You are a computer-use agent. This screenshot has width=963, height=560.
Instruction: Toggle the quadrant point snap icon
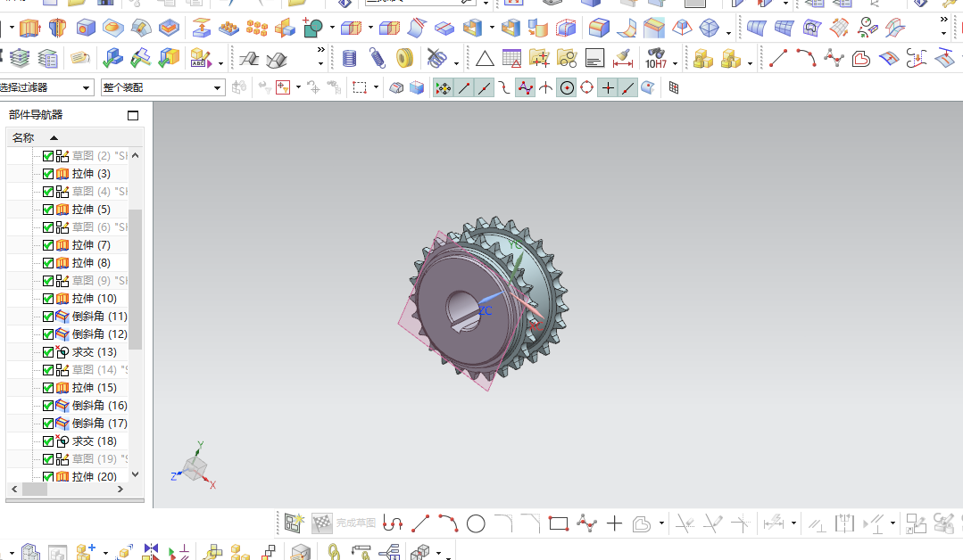pyautogui.click(x=587, y=87)
